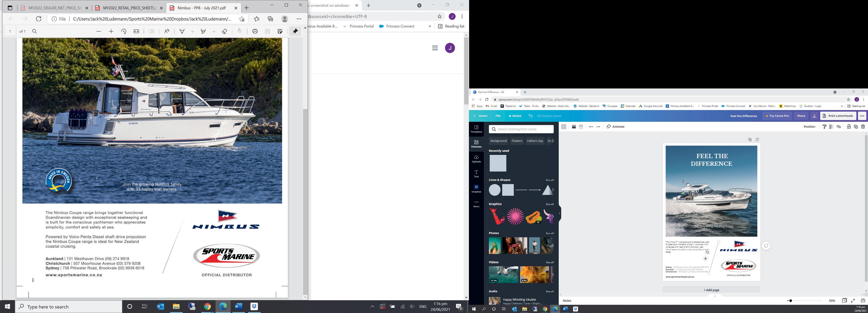This screenshot has width=868, height=313.
Task: Click the PDF rotate icon
Action: [x=124, y=31]
